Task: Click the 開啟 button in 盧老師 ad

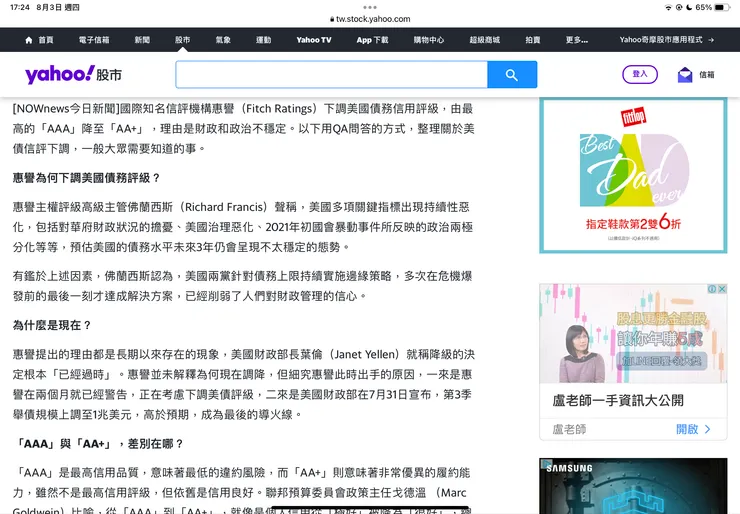Action: (693, 429)
